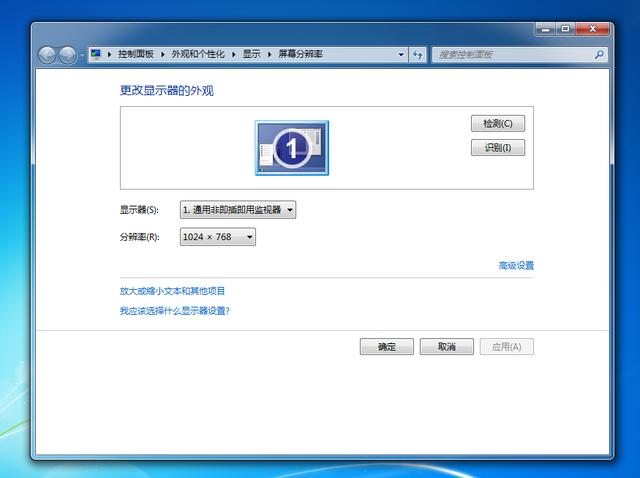
Task: Focus the 搜索控制面板 search field
Action: pyautogui.click(x=512, y=54)
